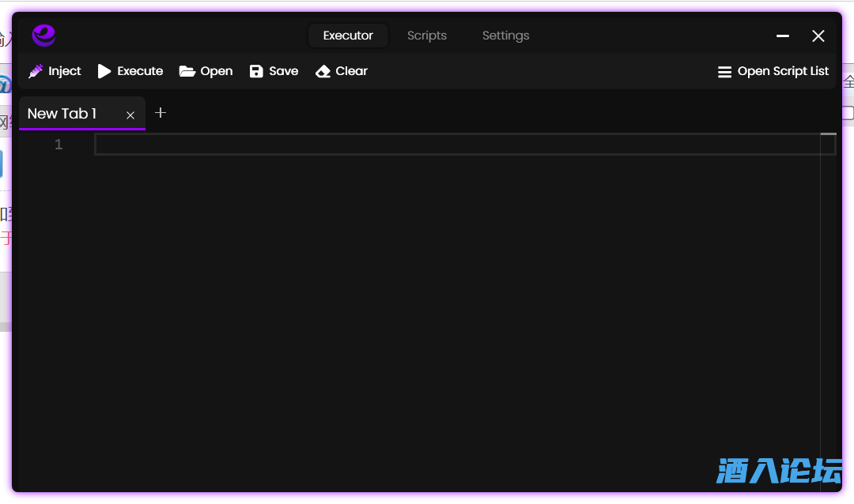Select the New Tab 1 editor tab
The image size is (854, 504).
(62, 114)
